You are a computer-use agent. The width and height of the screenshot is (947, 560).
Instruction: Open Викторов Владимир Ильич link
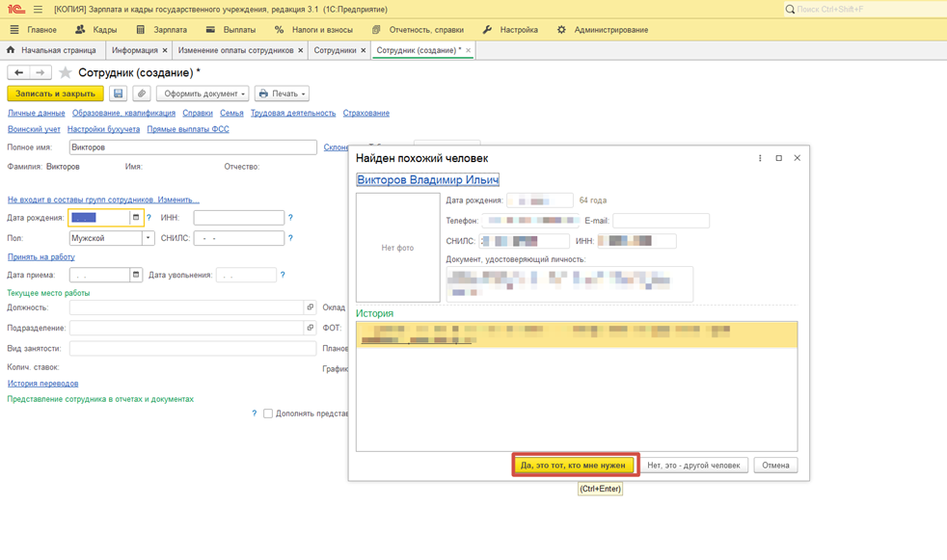(427, 180)
